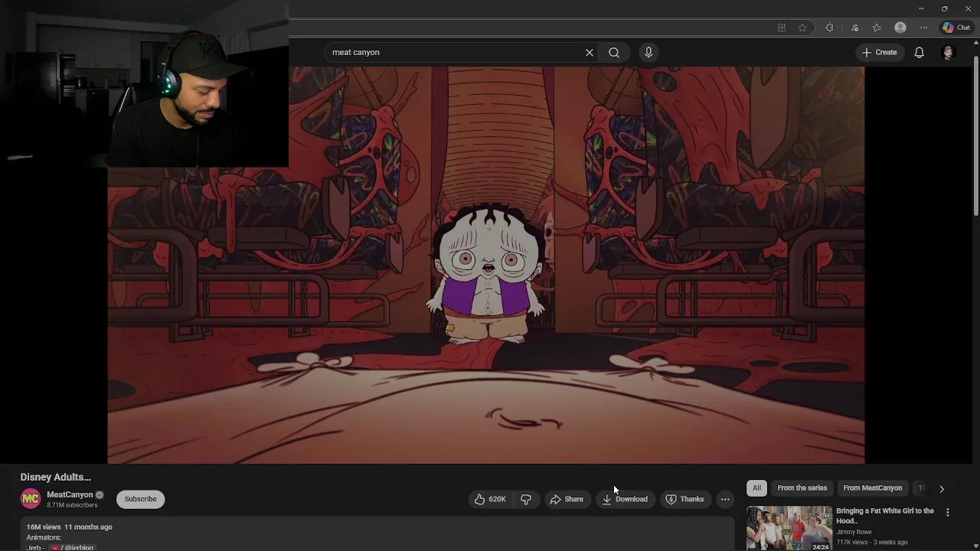Subscribe to MeatCanyon
Viewport: 980px width, 551px height.
click(x=140, y=499)
